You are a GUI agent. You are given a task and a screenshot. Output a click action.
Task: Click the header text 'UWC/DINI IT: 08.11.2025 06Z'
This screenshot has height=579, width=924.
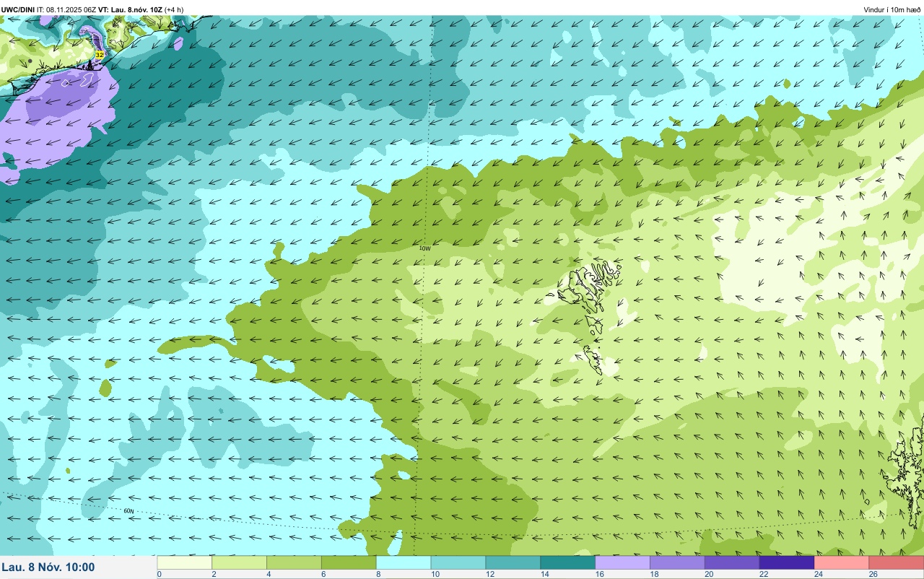49,9
